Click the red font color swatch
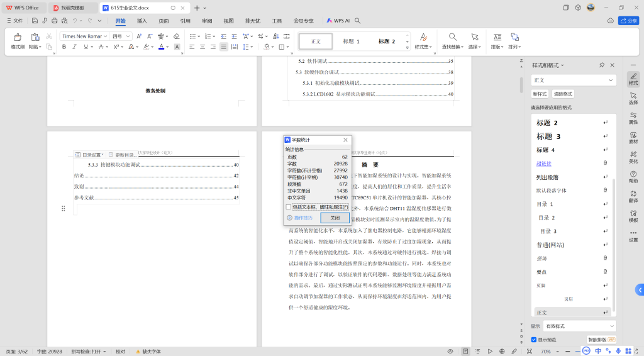The width and height of the screenshot is (644, 356). pos(161,47)
